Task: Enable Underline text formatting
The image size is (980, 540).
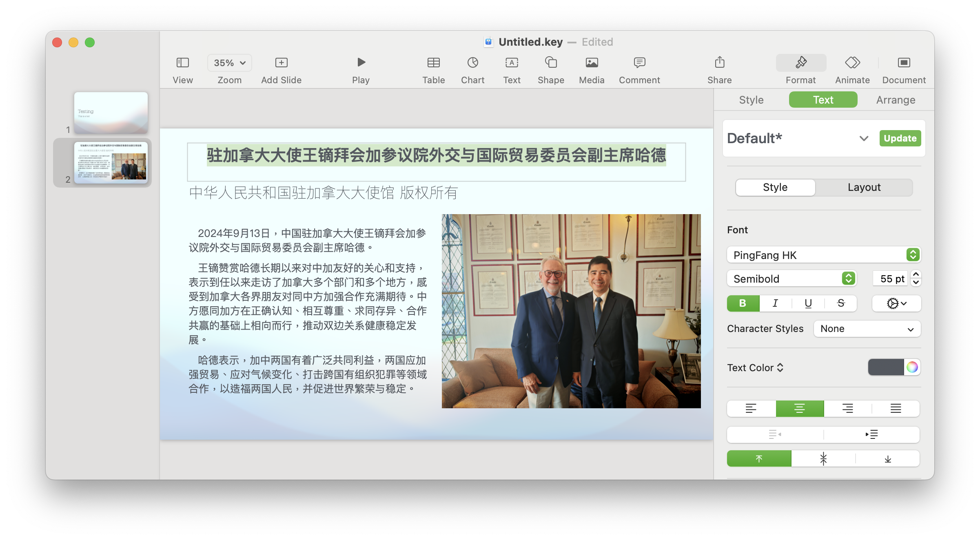Action: point(808,303)
